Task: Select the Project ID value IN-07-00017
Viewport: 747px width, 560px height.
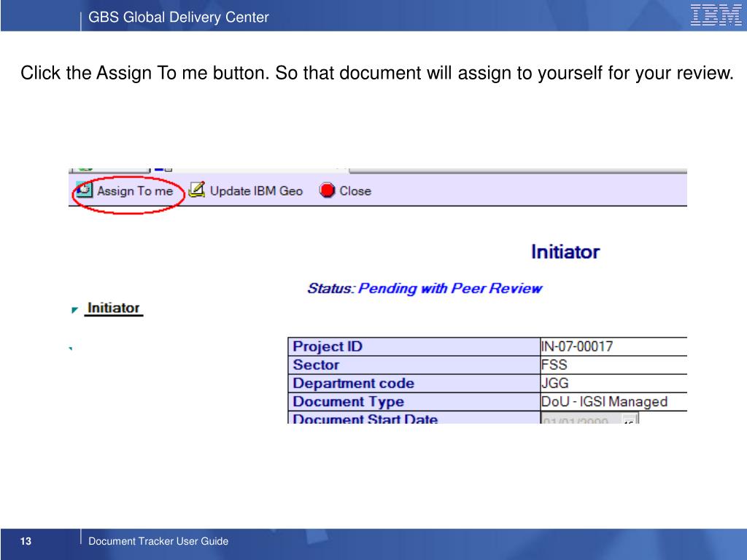Action: pyautogui.click(x=577, y=346)
